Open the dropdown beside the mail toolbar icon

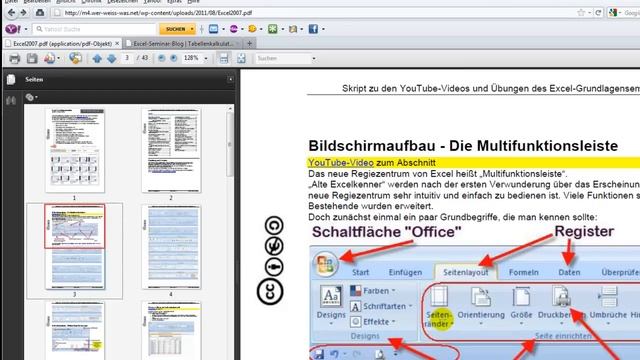pos(223,29)
